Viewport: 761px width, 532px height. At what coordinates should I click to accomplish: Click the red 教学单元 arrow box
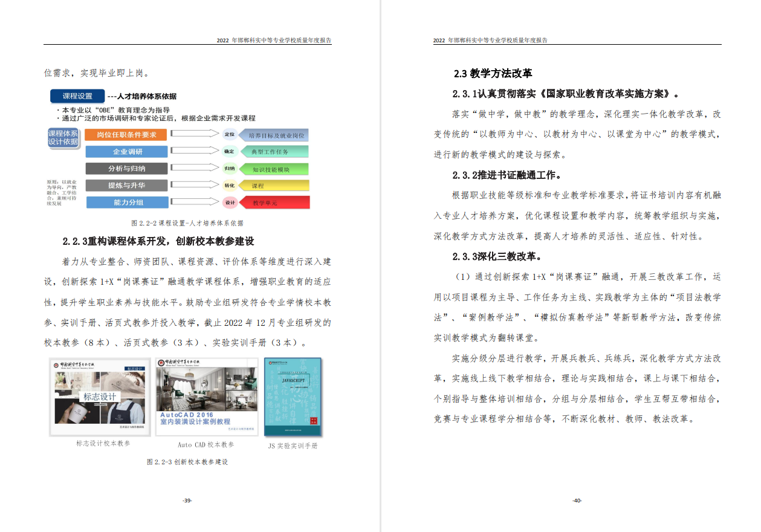coord(274,203)
